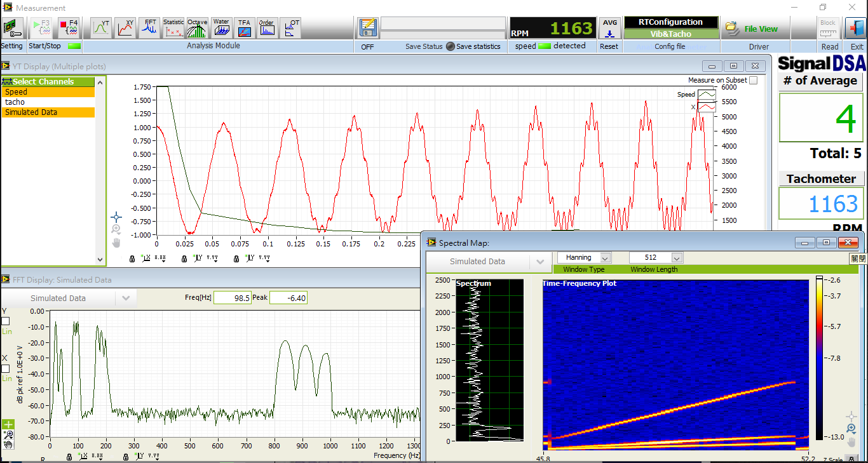
Task: Open the XY analysis module
Action: tap(125, 28)
